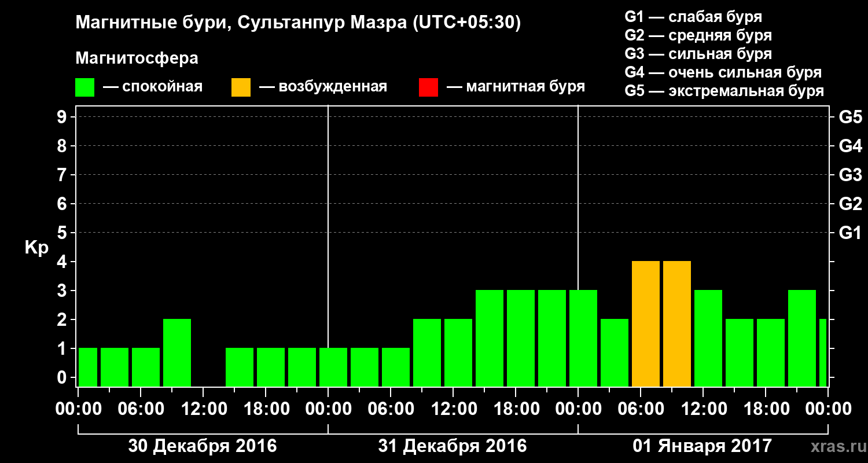The height and width of the screenshot is (463, 868).
Task: Click Kp axis value 5
Action: (63, 233)
